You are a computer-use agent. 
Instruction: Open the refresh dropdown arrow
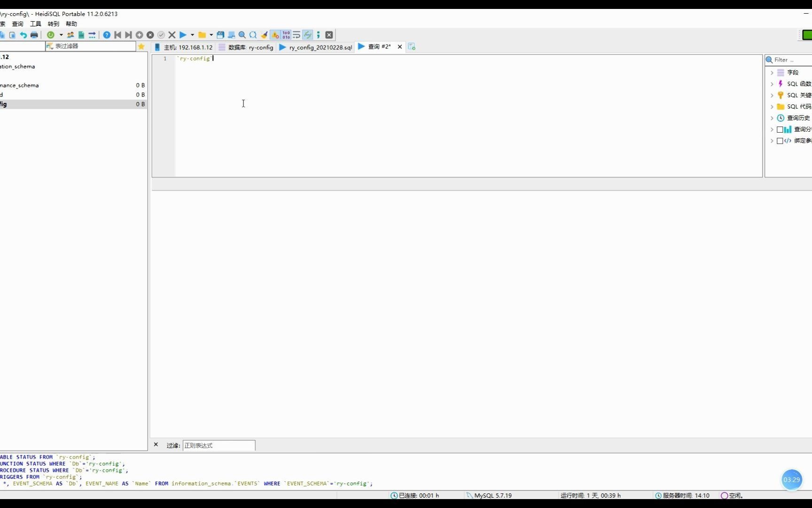click(61, 35)
